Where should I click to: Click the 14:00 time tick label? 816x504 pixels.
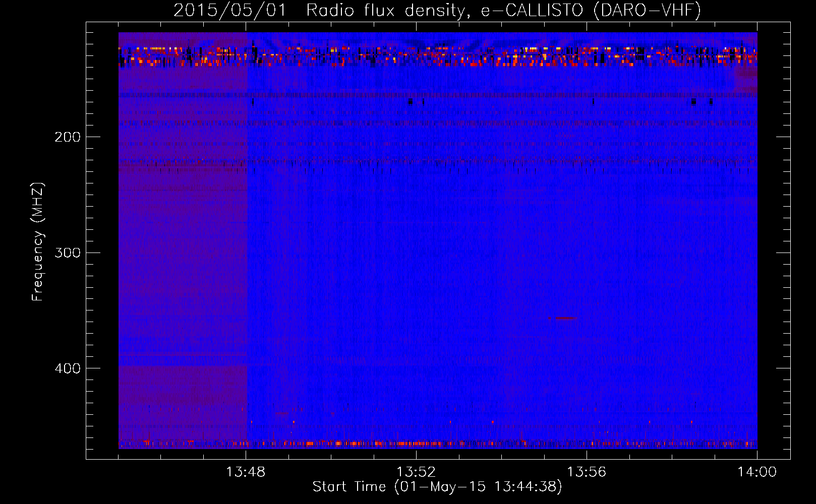757,472
